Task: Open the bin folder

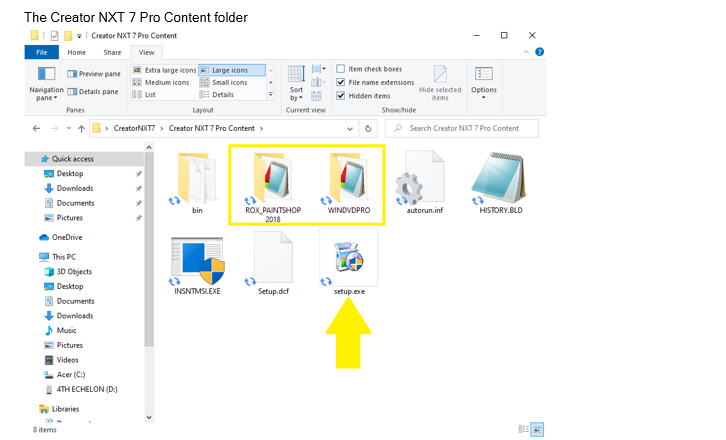Action: point(197,183)
